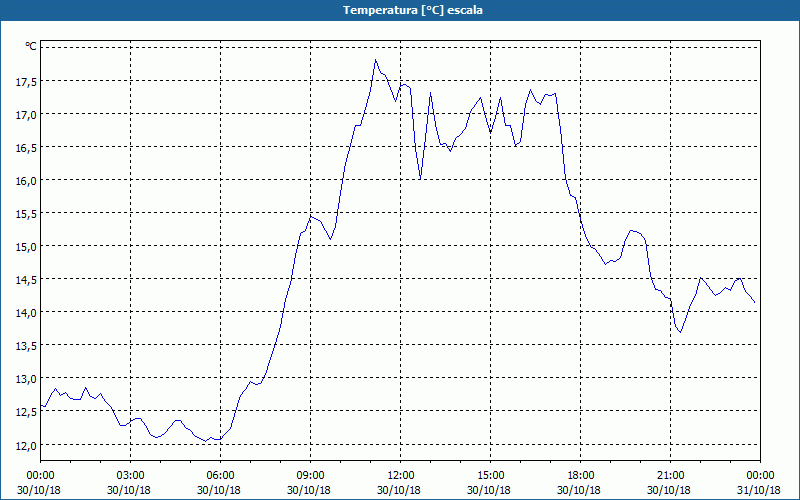
Task: Click the 13,5 y-axis value
Action: click(26, 345)
